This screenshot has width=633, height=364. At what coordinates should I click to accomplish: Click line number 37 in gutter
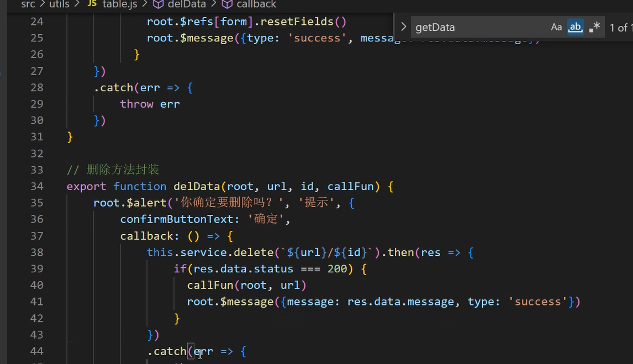tap(37, 236)
